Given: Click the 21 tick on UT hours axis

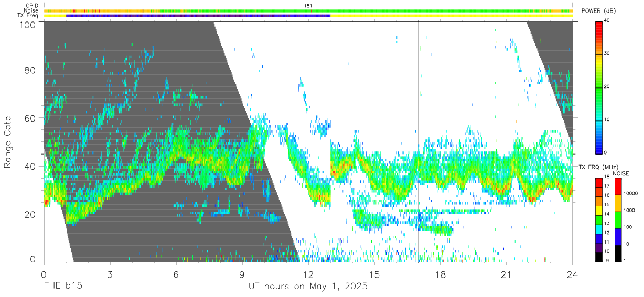Looking at the screenshot, I should click(x=506, y=274).
